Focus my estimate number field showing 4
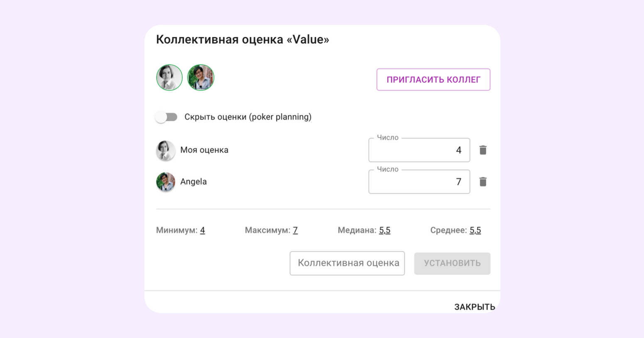This screenshot has height=338, width=644. [419, 150]
